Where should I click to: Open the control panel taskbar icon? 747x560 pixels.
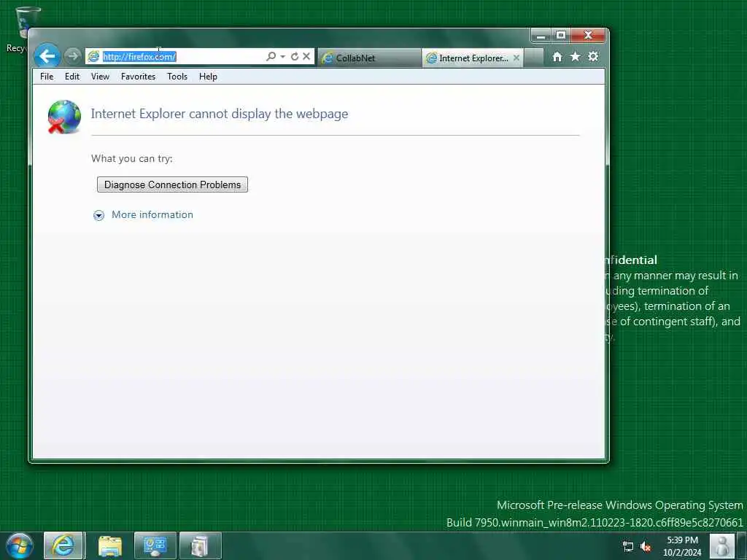(x=155, y=545)
